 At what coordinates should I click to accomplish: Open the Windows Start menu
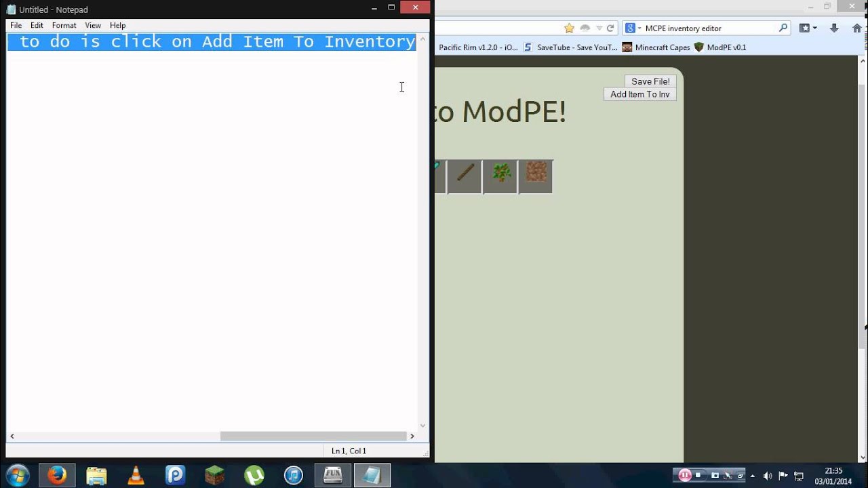coord(18,475)
